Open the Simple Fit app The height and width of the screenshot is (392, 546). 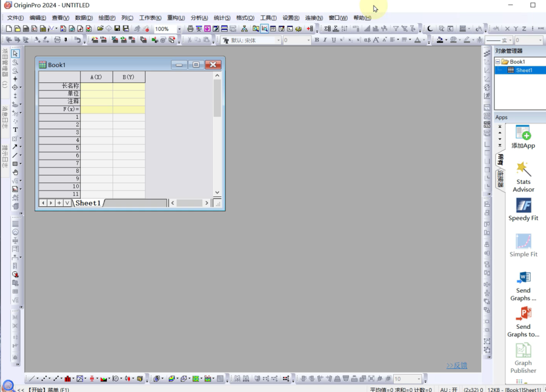[x=523, y=246]
